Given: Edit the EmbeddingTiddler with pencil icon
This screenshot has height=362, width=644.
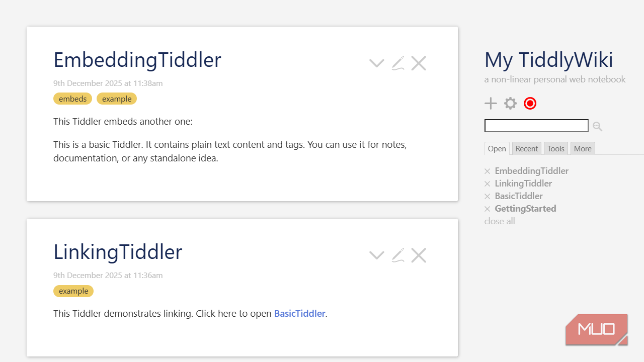Looking at the screenshot, I should pos(398,63).
